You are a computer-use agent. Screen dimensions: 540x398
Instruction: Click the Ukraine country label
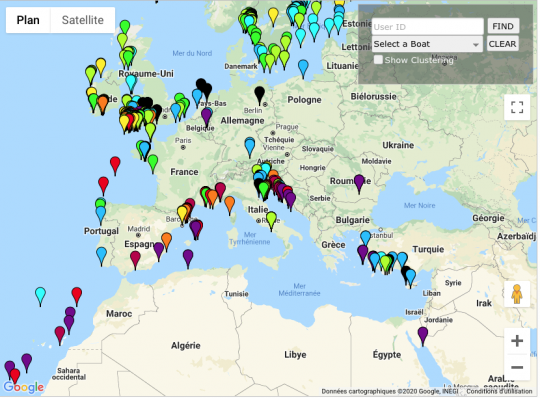click(398, 145)
